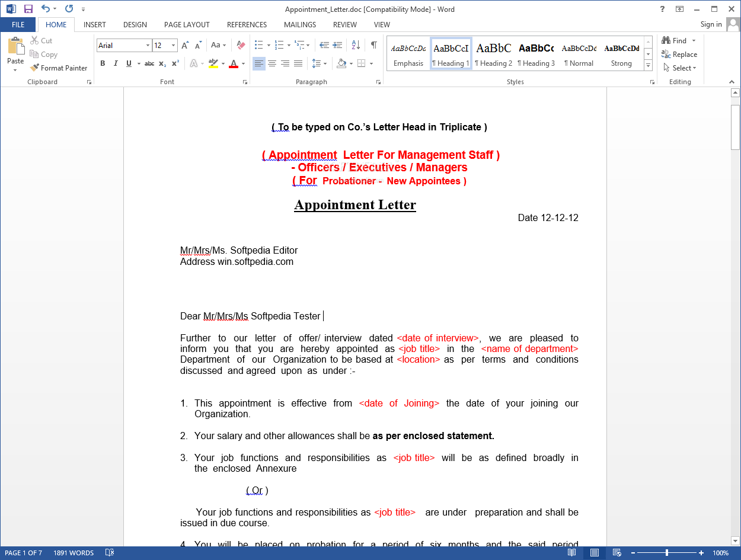The height and width of the screenshot is (560, 741).
Task: Click the Format Painter tool
Action: 59,68
